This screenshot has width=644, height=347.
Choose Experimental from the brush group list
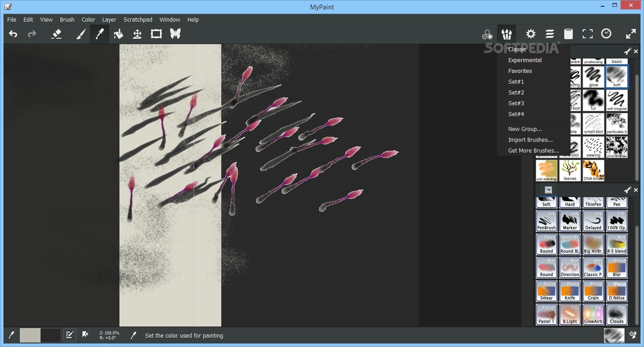click(x=525, y=60)
